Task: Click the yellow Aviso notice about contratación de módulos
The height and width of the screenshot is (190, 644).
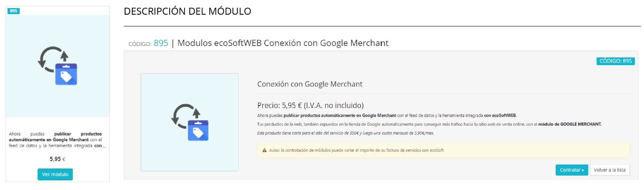Action: click(x=443, y=150)
